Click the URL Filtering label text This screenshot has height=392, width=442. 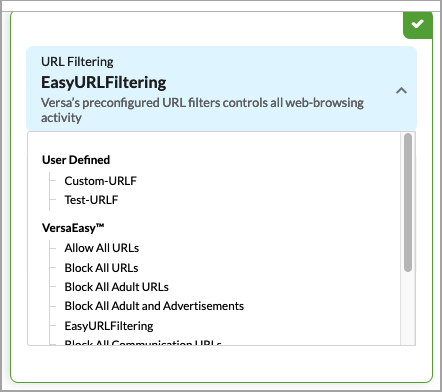(x=77, y=62)
